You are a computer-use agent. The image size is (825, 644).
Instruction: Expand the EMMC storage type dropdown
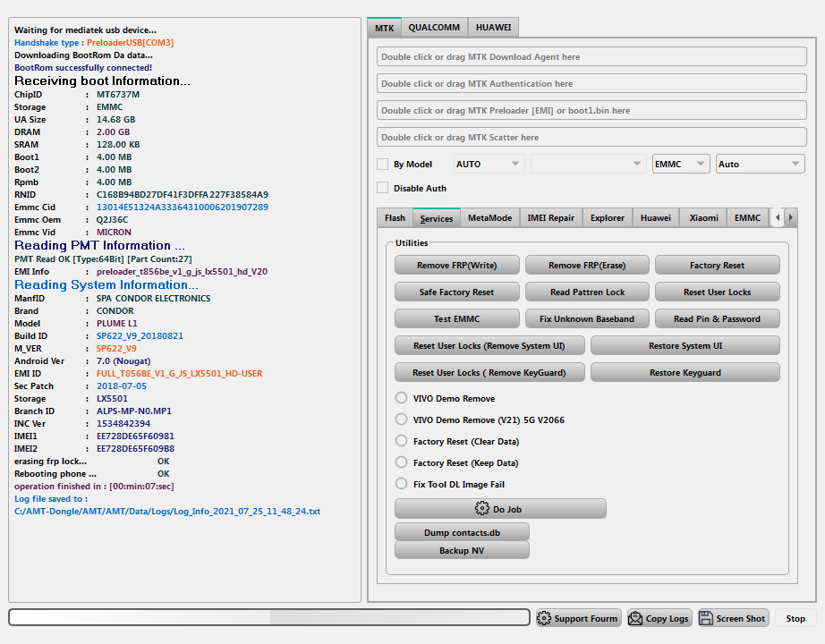(x=680, y=165)
